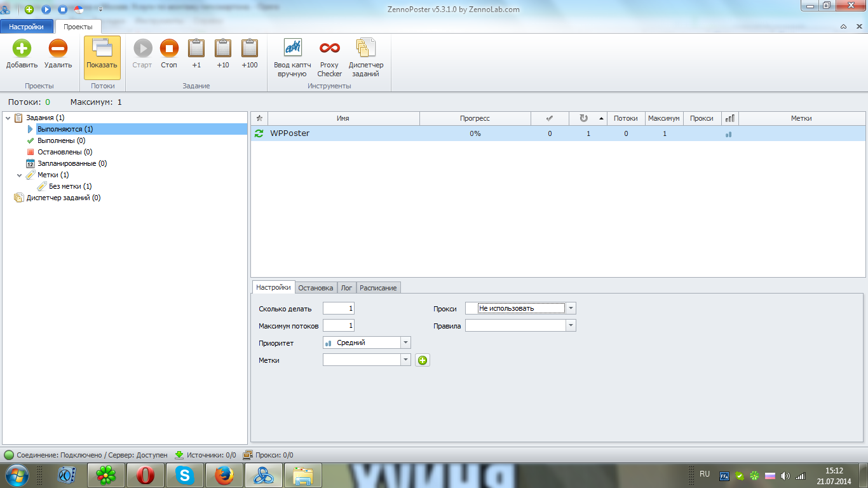Viewport: 868px width, 488px height.
Task: Collapse the ribbon with the chevron
Action: tap(843, 27)
